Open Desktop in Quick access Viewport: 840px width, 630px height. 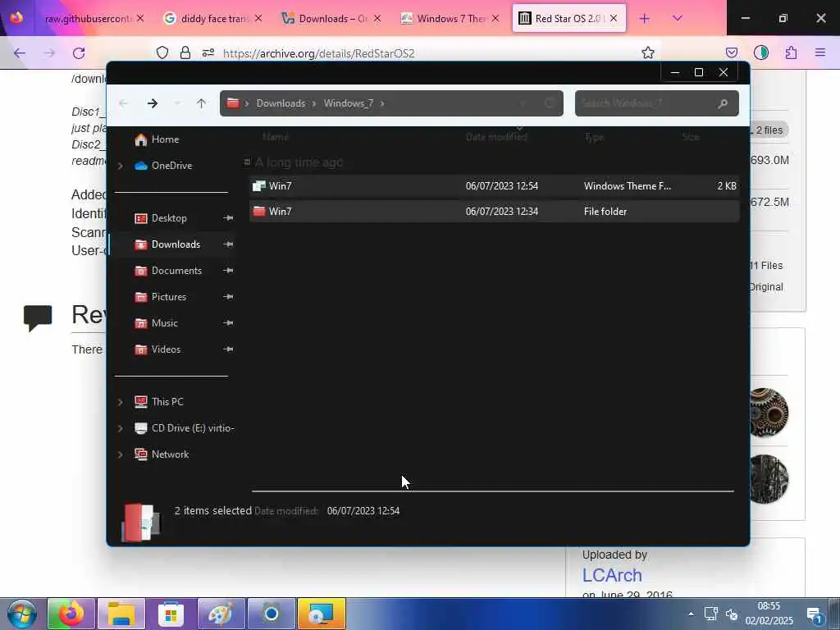point(169,218)
